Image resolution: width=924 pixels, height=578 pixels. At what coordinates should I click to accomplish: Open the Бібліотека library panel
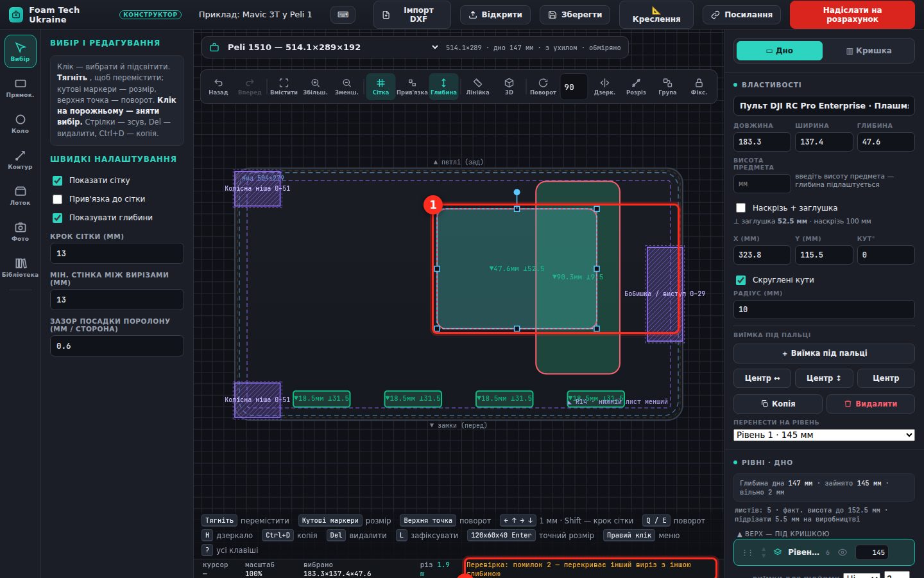(x=20, y=268)
